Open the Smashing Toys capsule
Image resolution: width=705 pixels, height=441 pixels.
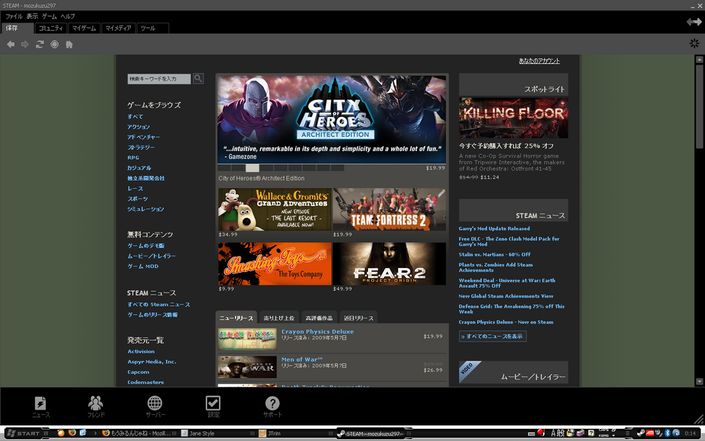click(x=274, y=264)
